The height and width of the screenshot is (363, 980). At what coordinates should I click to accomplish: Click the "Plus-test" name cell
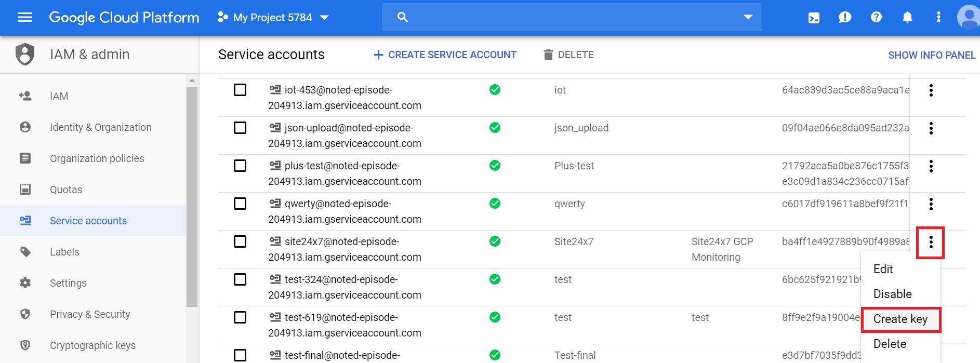pos(574,166)
